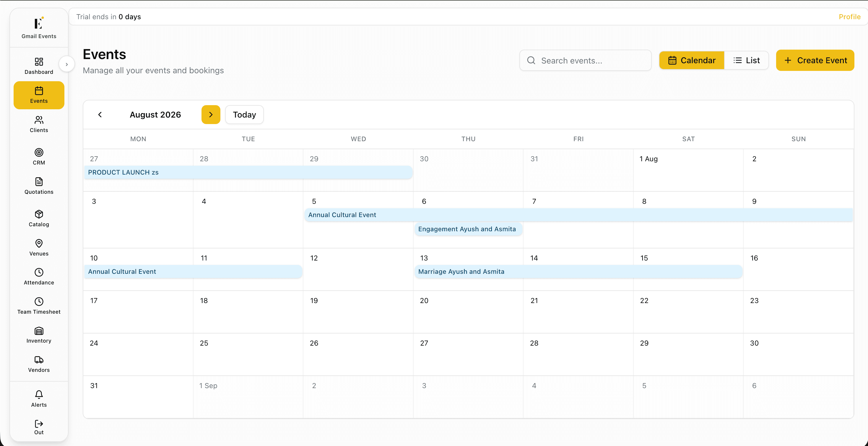
Task: Click the Search events field
Action: tap(585, 60)
